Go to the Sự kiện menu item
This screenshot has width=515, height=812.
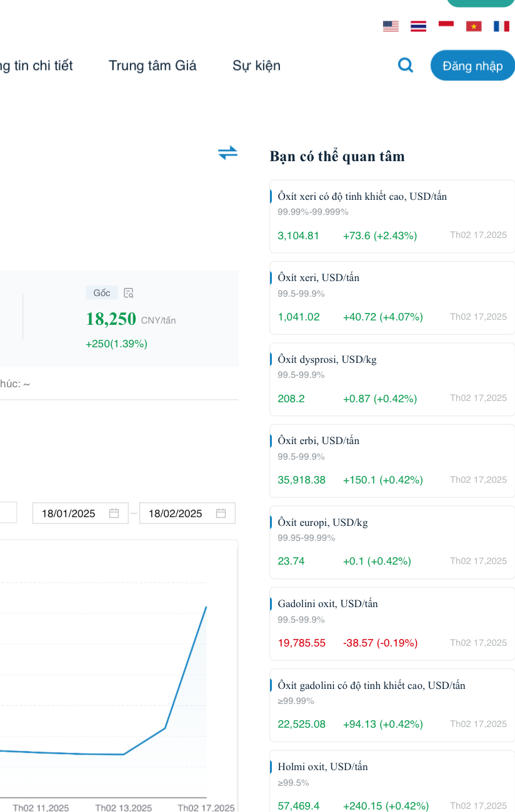pos(256,66)
